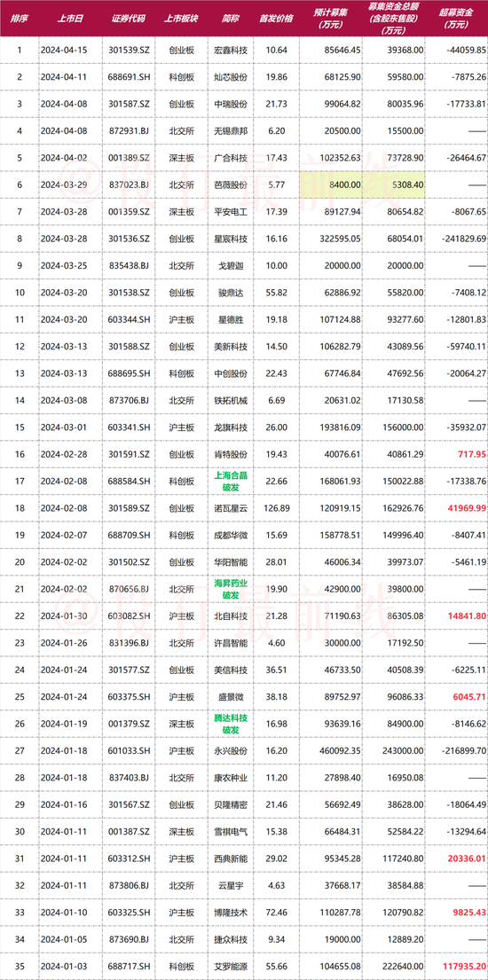Select the 艾罗能源 cell

pyautogui.click(x=230, y=966)
